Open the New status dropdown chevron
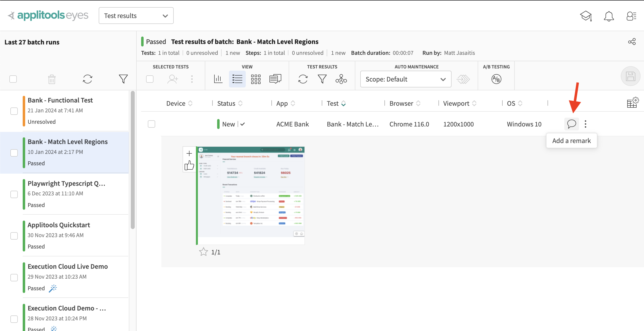Viewport: 644px width, 331px height. pos(243,124)
